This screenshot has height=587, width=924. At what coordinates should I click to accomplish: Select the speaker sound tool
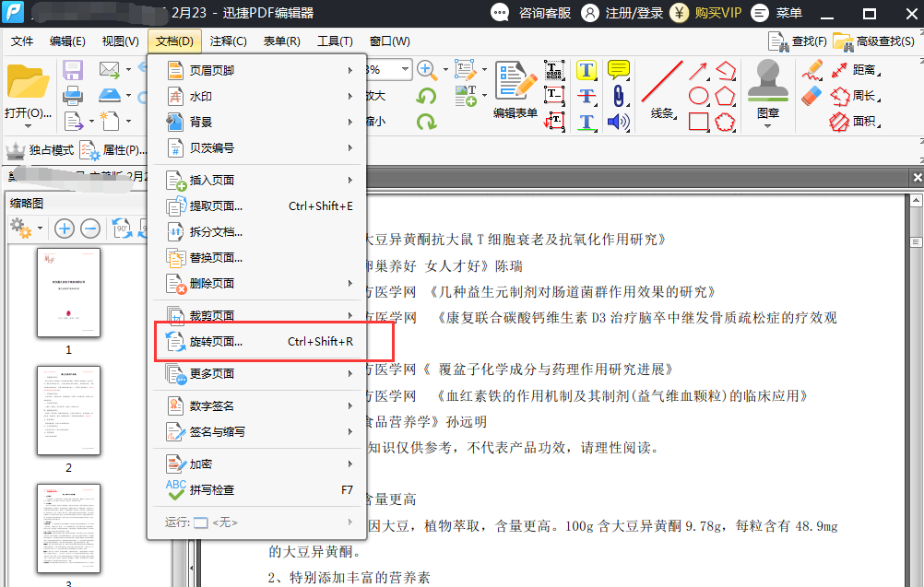pyautogui.click(x=618, y=122)
